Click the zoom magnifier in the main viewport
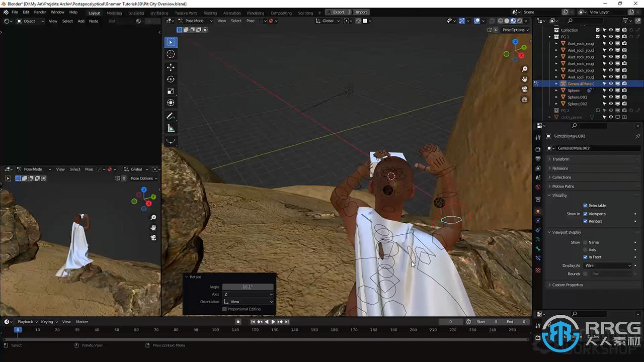The image size is (644, 362). 524,69
